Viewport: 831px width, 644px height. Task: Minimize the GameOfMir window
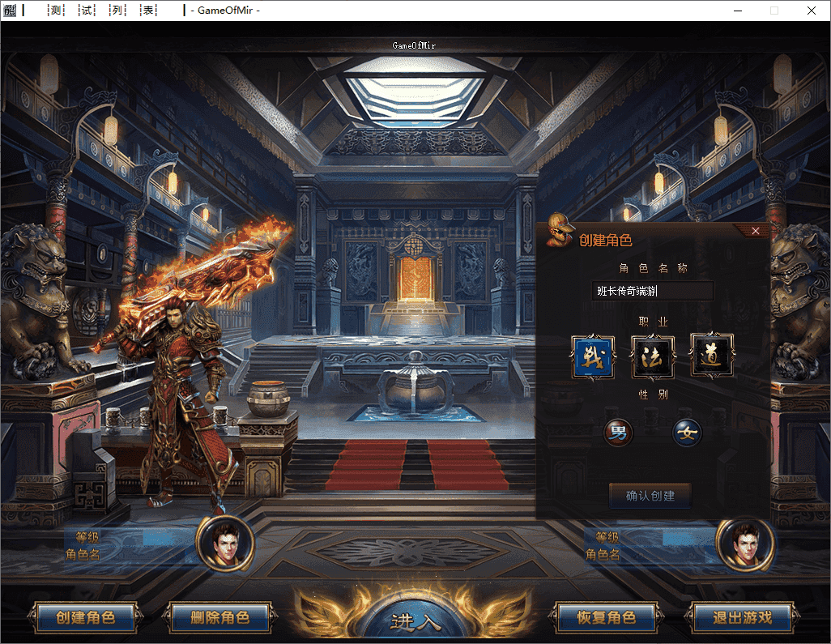click(x=738, y=10)
